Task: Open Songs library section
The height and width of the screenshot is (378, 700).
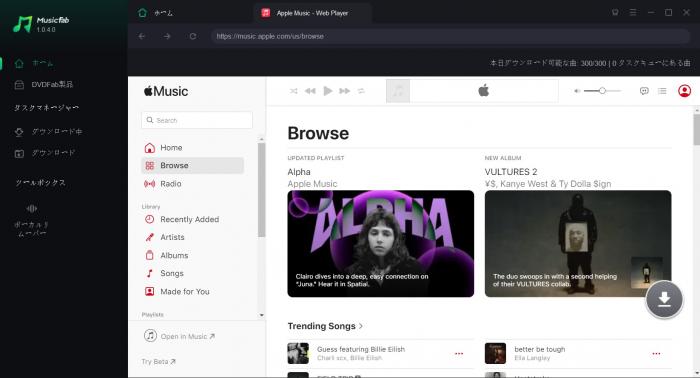Action: [x=192, y=274]
